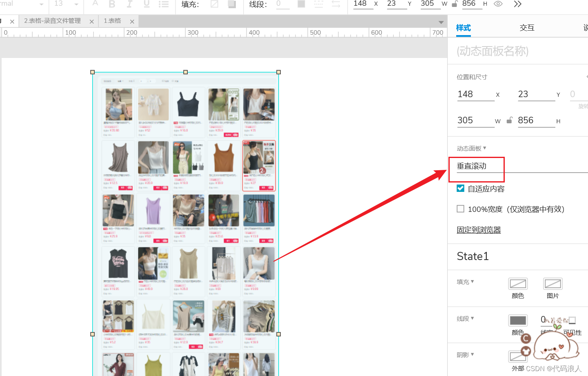Apply the bullet list tool

[x=164, y=4]
